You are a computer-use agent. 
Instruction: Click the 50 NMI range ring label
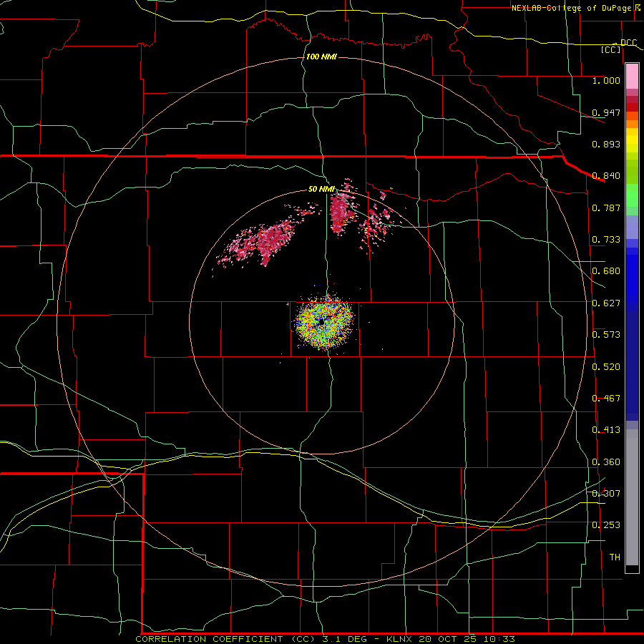(x=321, y=190)
